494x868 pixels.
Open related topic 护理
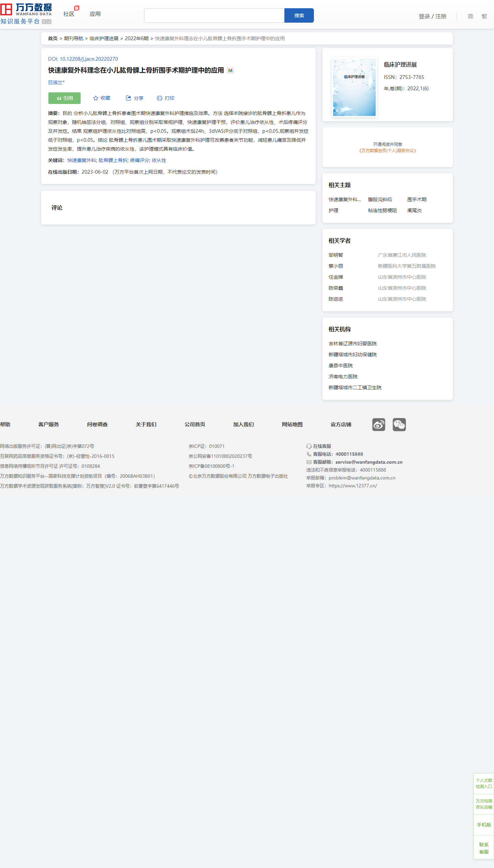click(333, 210)
